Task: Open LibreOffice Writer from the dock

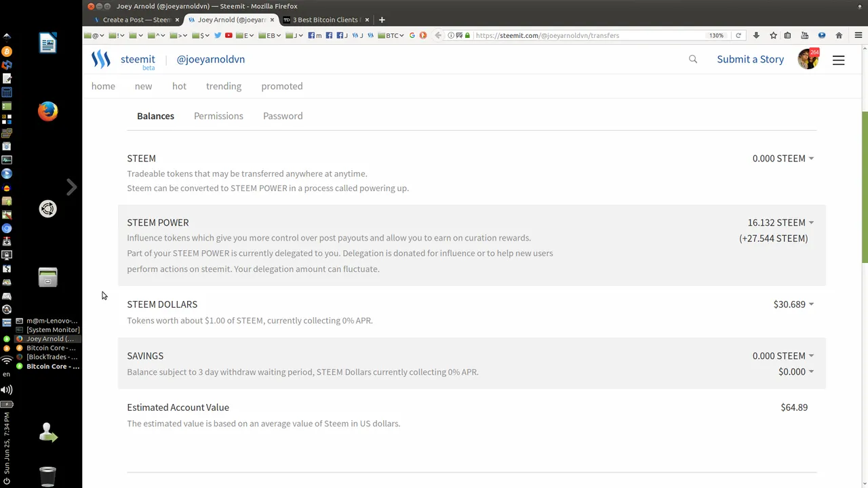Action: point(47,43)
